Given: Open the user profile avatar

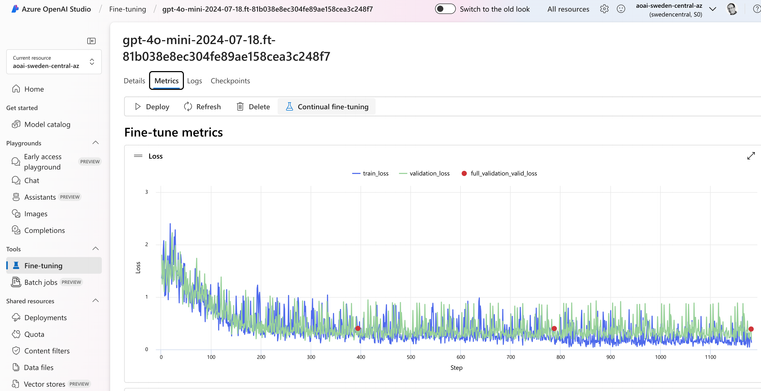Looking at the screenshot, I should (732, 9).
